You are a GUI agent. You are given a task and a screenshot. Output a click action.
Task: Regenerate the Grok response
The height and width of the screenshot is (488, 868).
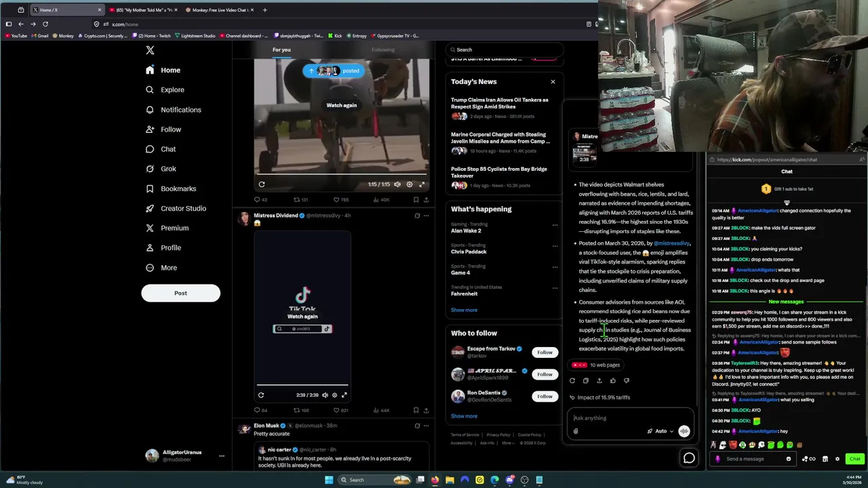coord(572,381)
